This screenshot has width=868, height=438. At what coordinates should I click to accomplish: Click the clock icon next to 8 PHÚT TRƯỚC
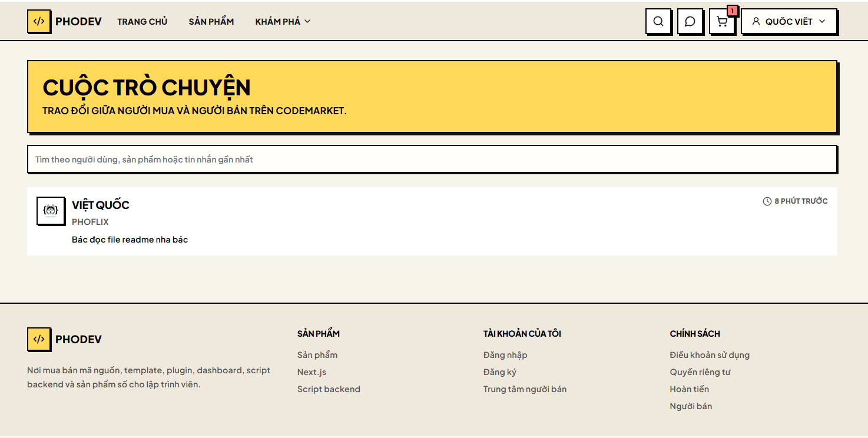(x=767, y=201)
